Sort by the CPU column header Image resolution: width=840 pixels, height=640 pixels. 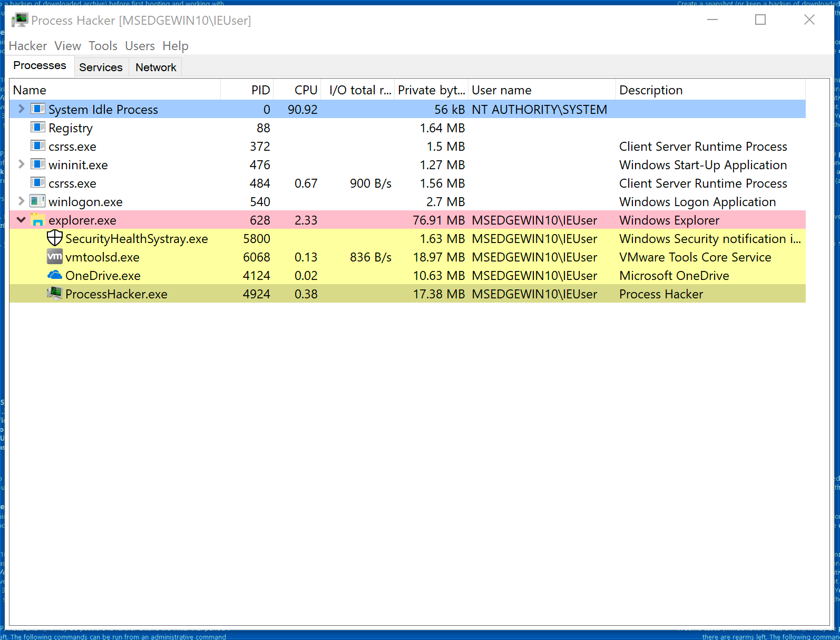pos(297,90)
